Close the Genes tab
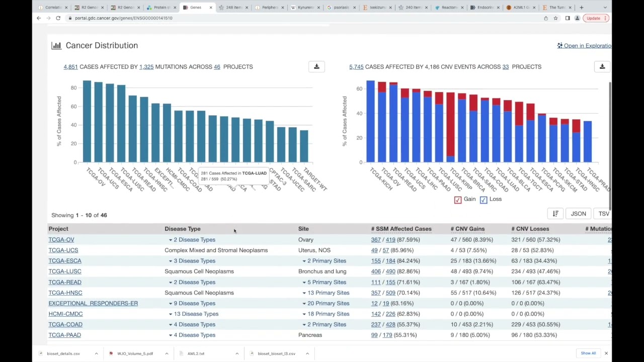The width and height of the screenshot is (644, 362). pos(211,8)
